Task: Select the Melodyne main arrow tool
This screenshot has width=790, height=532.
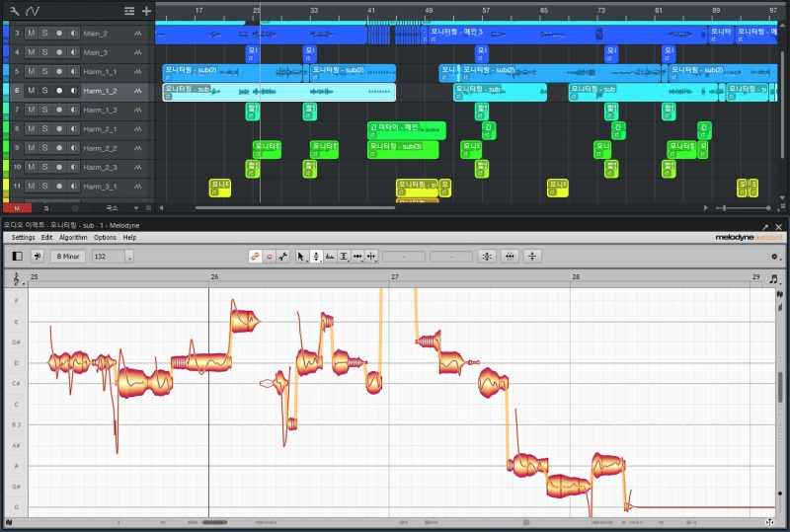Action: click(x=302, y=257)
